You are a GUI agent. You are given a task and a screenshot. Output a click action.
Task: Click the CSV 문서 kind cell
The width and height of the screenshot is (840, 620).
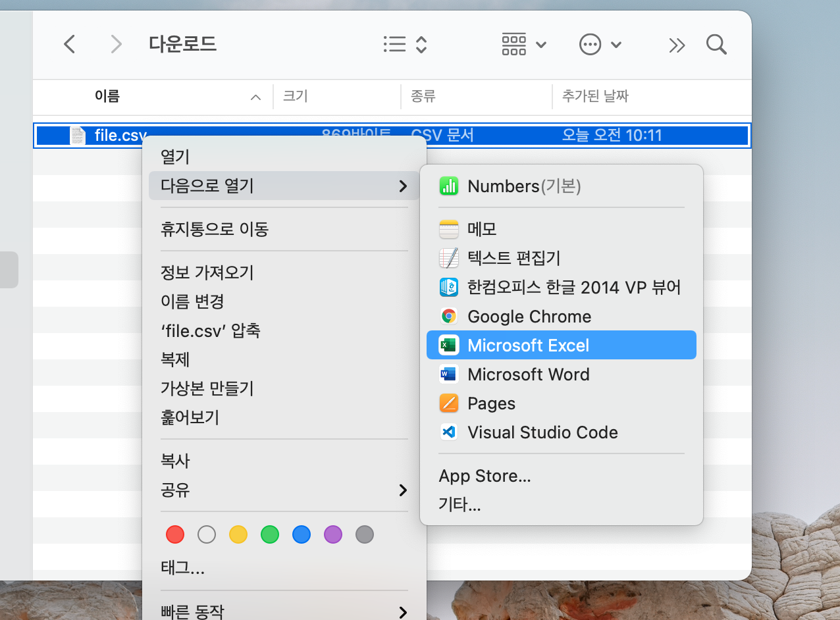(442, 136)
